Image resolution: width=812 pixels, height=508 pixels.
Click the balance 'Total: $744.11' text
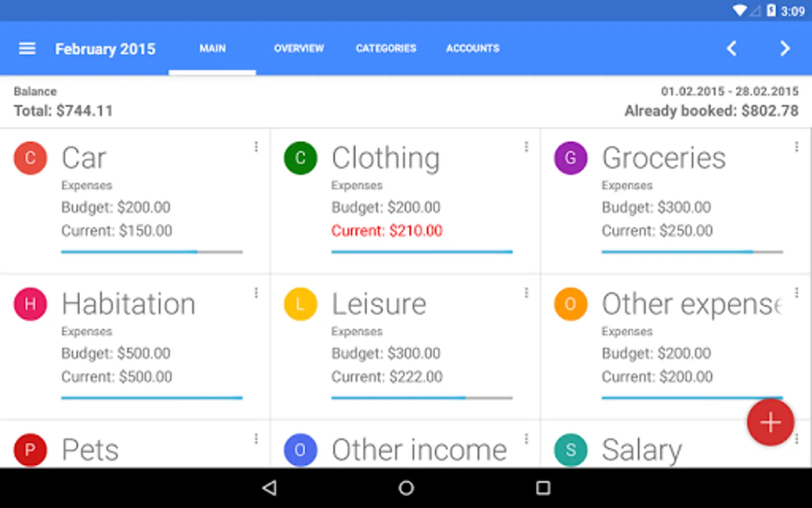point(63,111)
